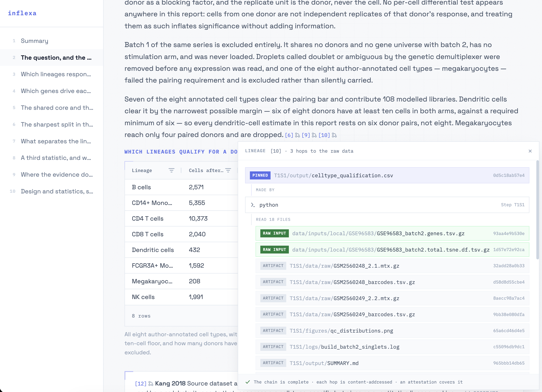Select artifact GSM2560248_barcodes.tsv.gz
Image resolution: width=542 pixels, height=392 pixels.
point(392,282)
